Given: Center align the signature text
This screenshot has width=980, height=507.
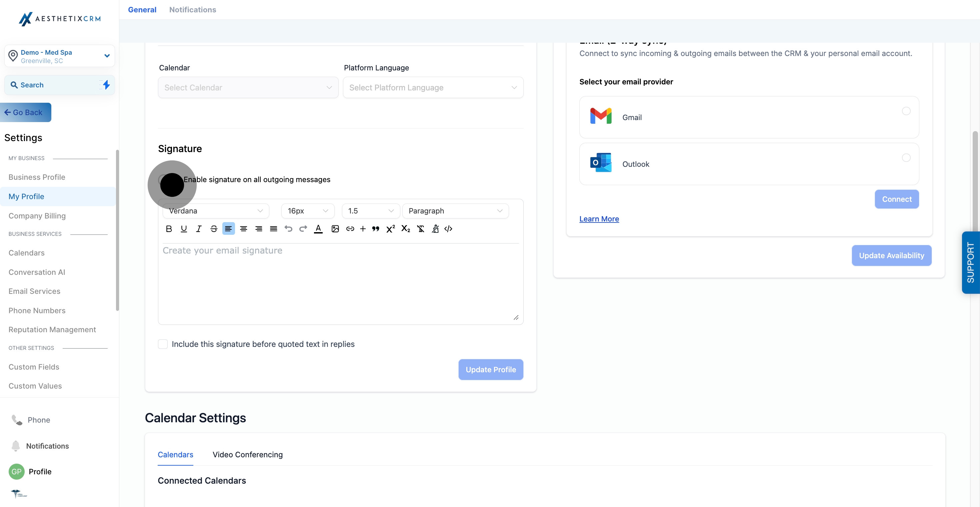Looking at the screenshot, I should [243, 229].
